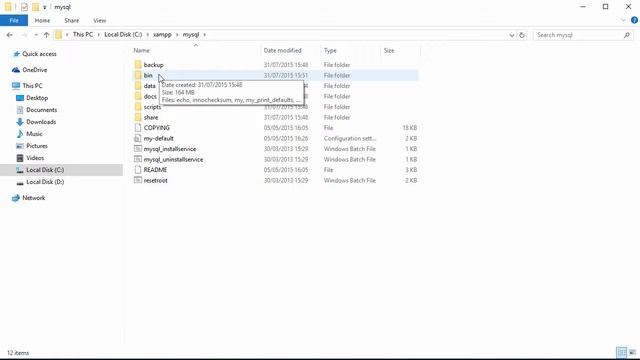This screenshot has height=360, width=640.
Task: Open Quick access in the navigation pane
Action: [39, 54]
